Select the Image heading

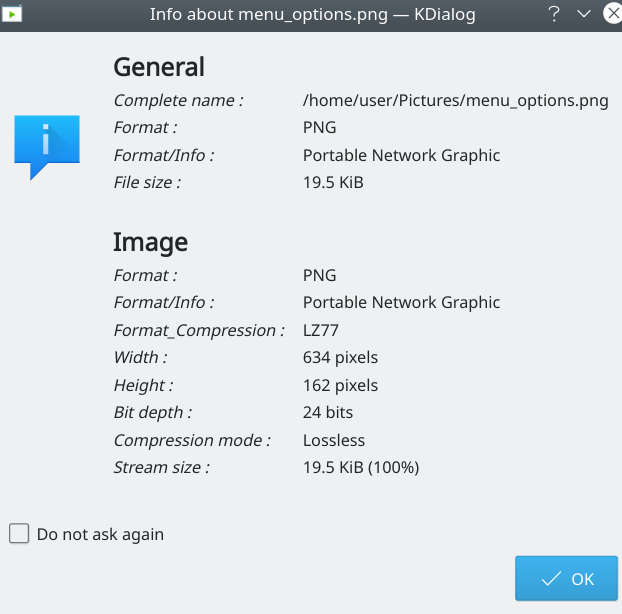coord(150,242)
